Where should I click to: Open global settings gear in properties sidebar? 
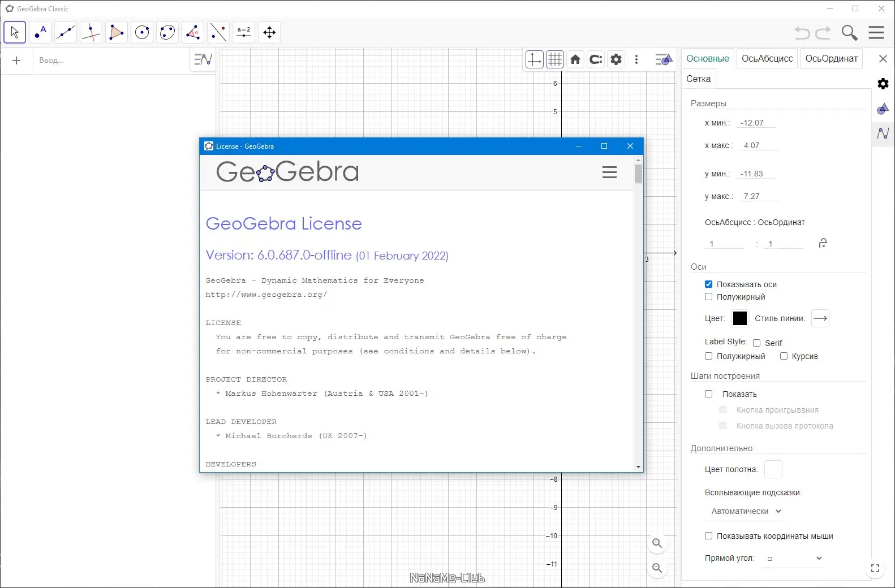(883, 84)
